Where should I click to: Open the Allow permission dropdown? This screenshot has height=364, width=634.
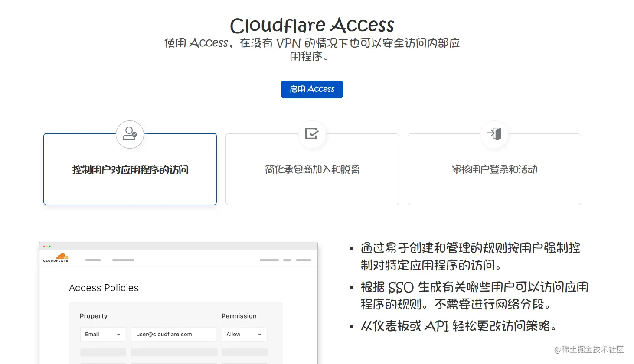(245, 335)
